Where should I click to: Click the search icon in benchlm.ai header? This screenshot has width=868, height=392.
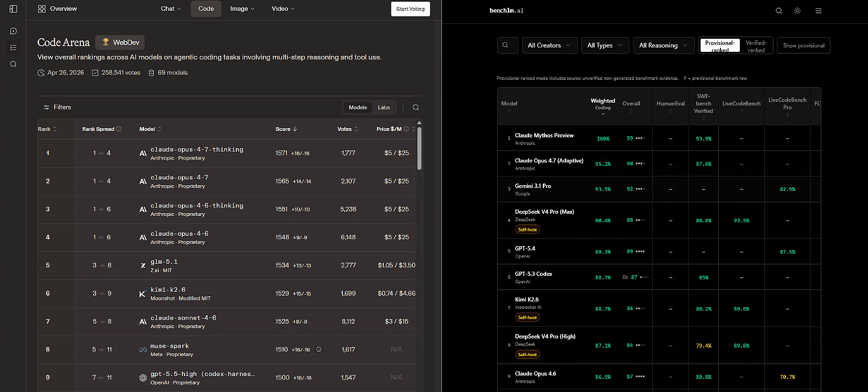(779, 11)
